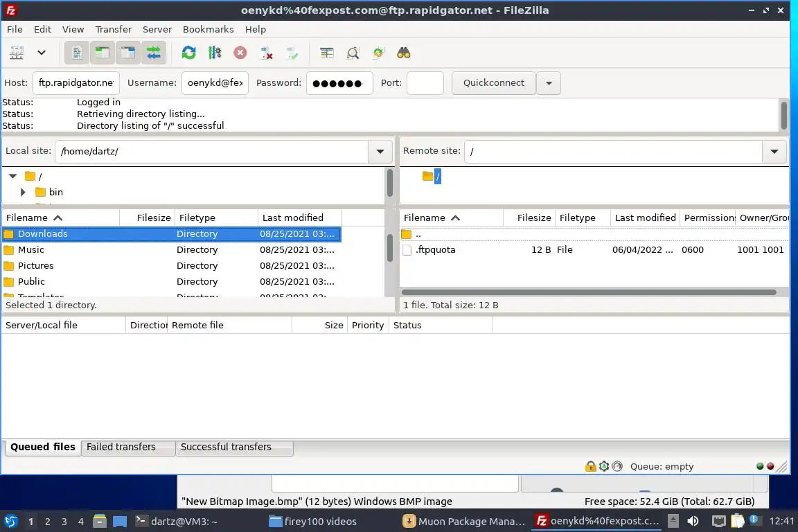Click the Host input field
The height and width of the screenshot is (532, 798).
76,83
